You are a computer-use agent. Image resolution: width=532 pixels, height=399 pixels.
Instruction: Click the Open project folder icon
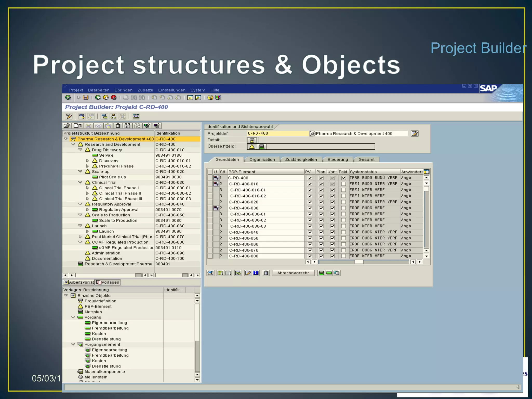67,126
